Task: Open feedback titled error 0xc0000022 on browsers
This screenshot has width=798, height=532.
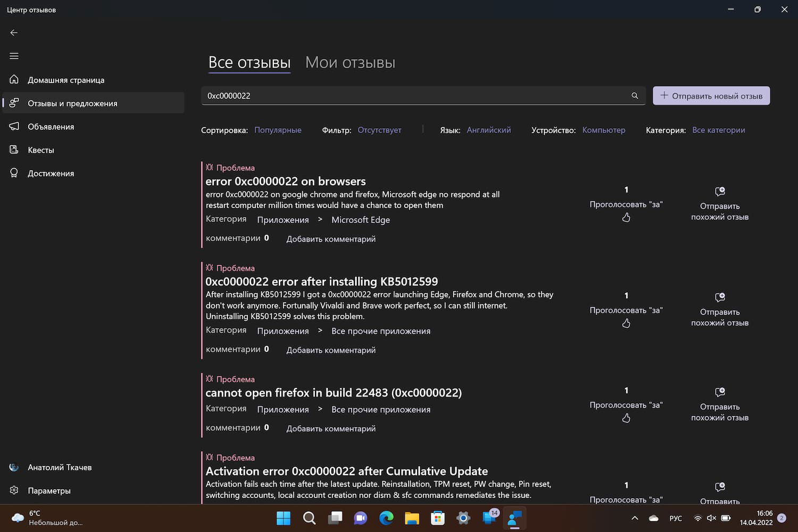Action: click(286, 181)
